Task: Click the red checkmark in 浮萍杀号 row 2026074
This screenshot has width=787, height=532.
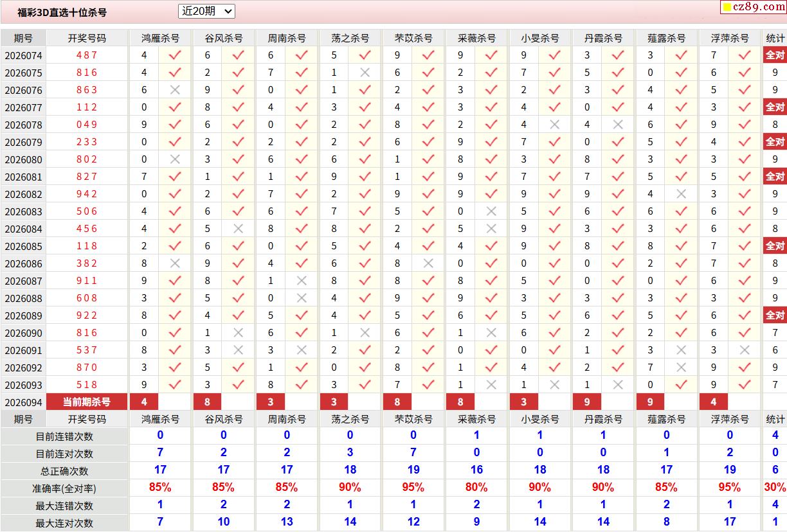Action: 744,55
